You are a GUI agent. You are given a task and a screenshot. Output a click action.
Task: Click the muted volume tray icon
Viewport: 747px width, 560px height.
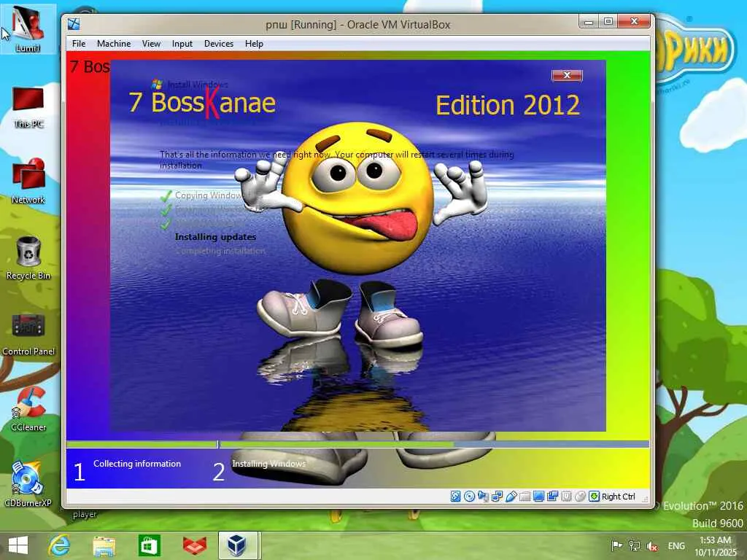(x=652, y=545)
